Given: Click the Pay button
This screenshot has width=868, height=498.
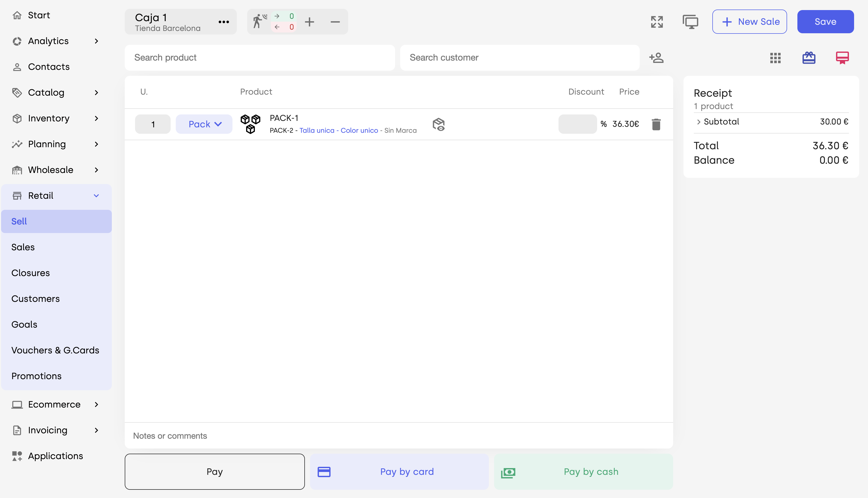Looking at the screenshot, I should [x=215, y=472].
